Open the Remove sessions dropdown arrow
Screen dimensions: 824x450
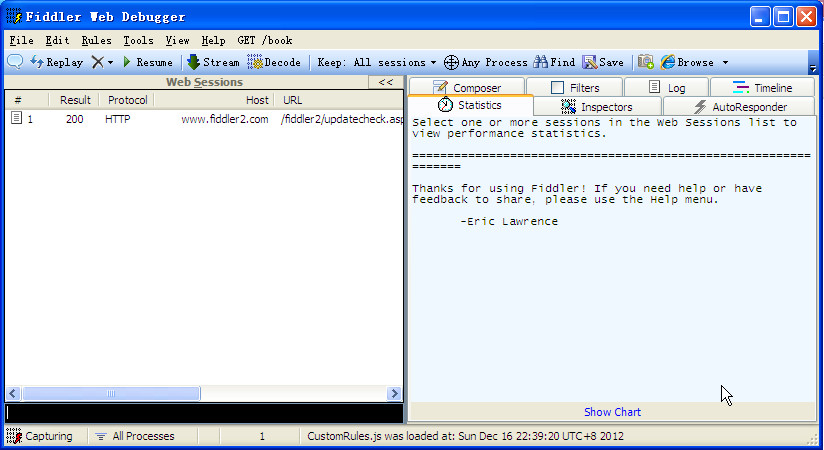[x=110, y=63]
